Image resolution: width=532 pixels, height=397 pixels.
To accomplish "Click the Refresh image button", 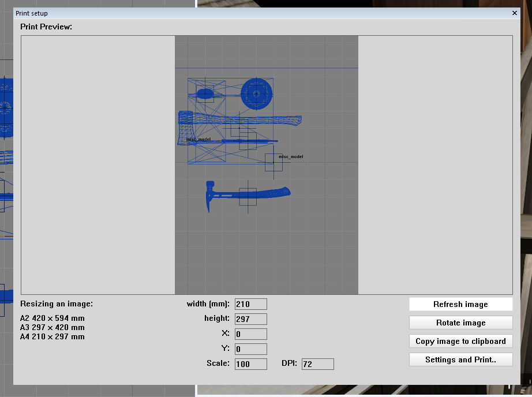I will pyautogui.click(x=460, y=304).
